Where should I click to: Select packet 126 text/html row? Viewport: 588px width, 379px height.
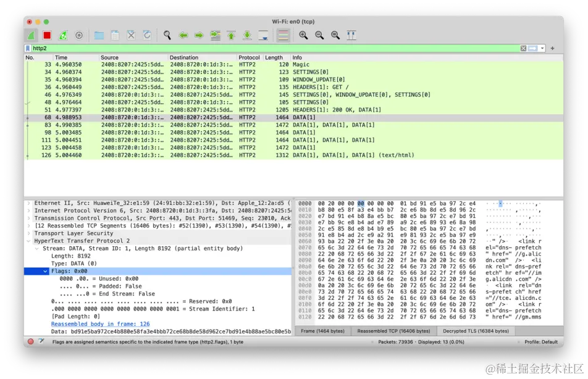coord(293,155)
